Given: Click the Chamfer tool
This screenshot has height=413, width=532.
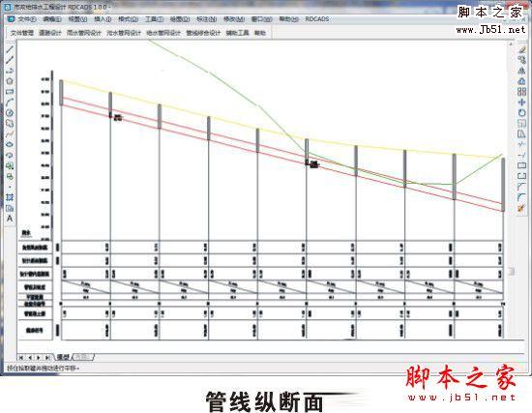Looking at the screenshot, I should click(x=521, y=187).
